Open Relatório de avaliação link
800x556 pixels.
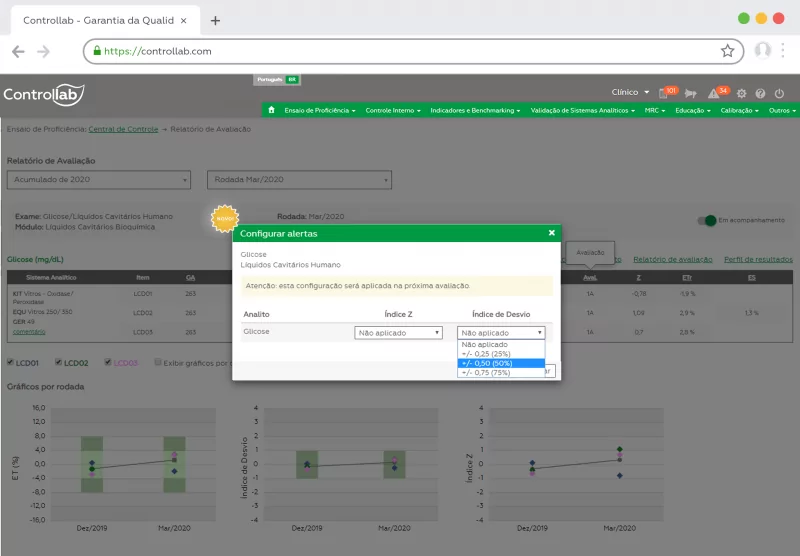[672, 259]
